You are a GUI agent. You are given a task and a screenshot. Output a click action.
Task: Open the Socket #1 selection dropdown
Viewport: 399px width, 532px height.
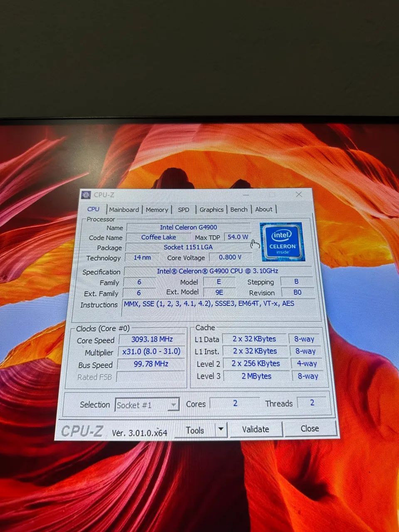click(x=147, y=405)
